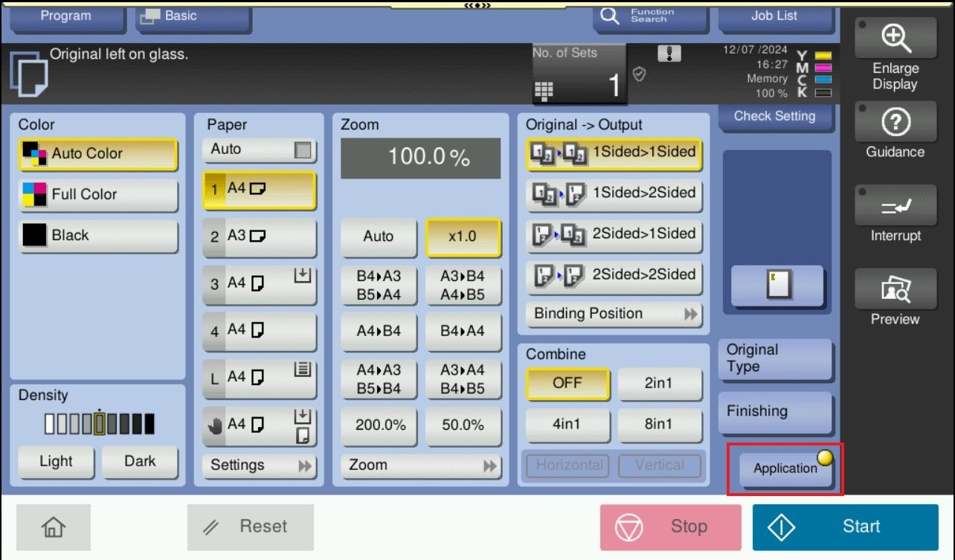Click the original page orientation icon

point(777,286)
